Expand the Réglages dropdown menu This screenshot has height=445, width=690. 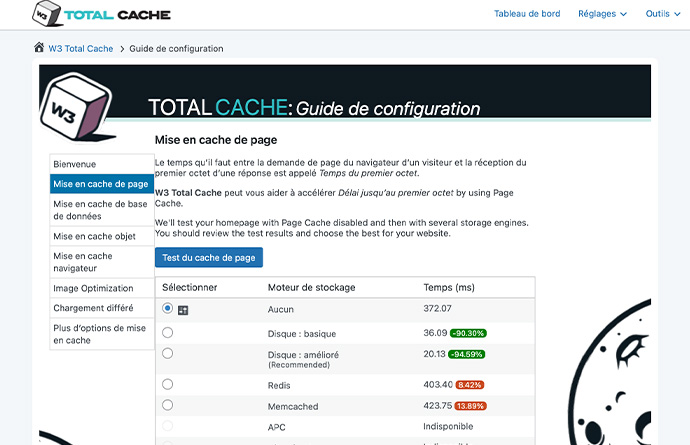tap(602, 14)
